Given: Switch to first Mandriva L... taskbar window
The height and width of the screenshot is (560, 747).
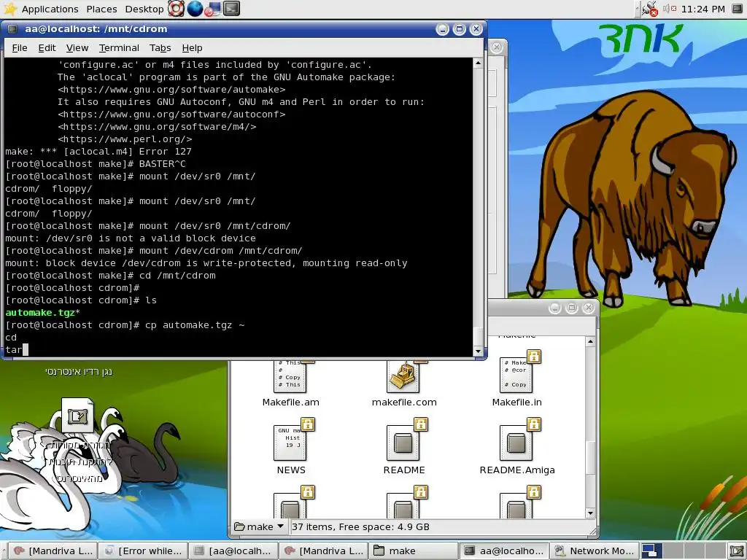Looking at the screenshot, I should (x=53, y=551).
